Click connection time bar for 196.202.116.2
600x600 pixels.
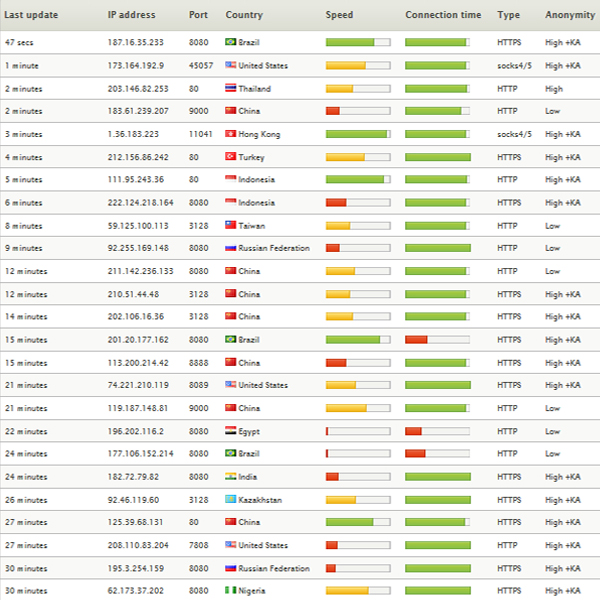[437, 431]
